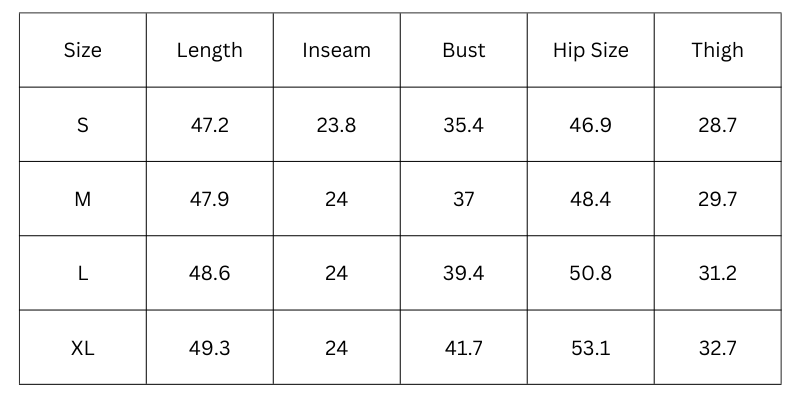The image size is (800, 400).
Task: Click the XL size row label
Action: tap(83, 348)
